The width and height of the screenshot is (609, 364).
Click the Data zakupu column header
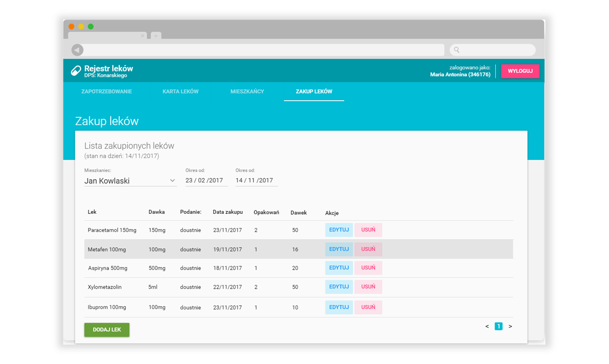point(228,212)
